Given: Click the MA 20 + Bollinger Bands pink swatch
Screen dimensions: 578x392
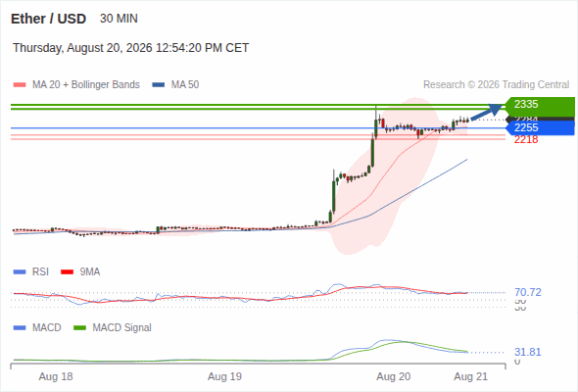Looking at the screenshot, I should coord(20,85).
